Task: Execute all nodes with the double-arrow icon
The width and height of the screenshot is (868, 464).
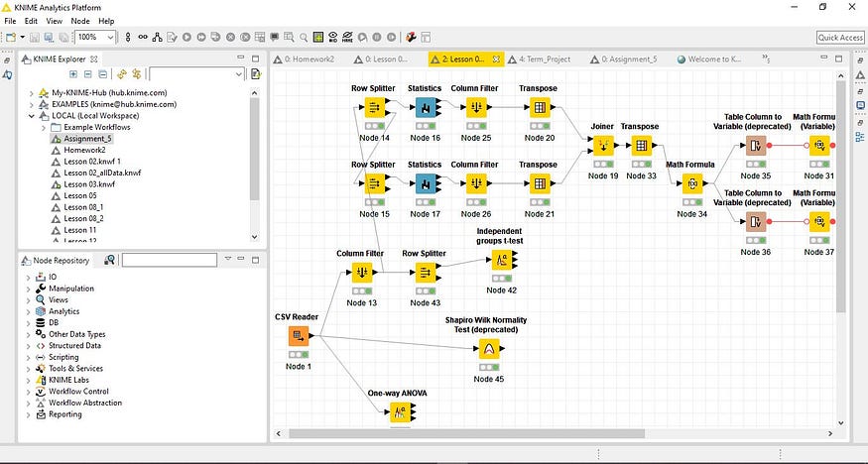Action: (201, 37)
